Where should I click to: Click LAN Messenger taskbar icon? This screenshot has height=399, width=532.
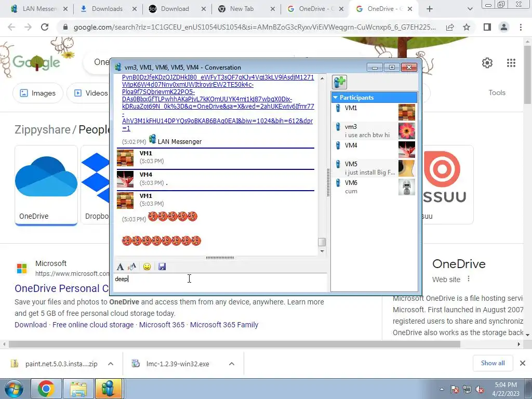(x=108, y=389)
